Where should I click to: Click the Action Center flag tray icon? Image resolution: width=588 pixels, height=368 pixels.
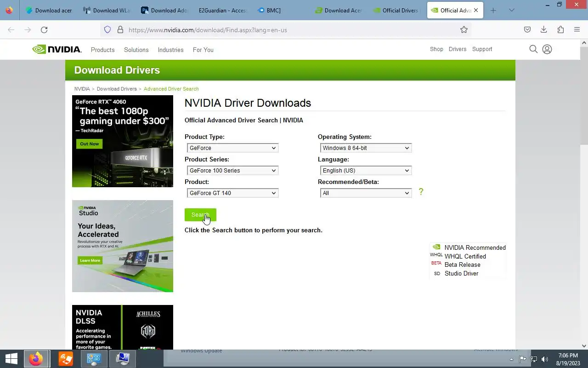pyautogui.click(x=523, y=359)
